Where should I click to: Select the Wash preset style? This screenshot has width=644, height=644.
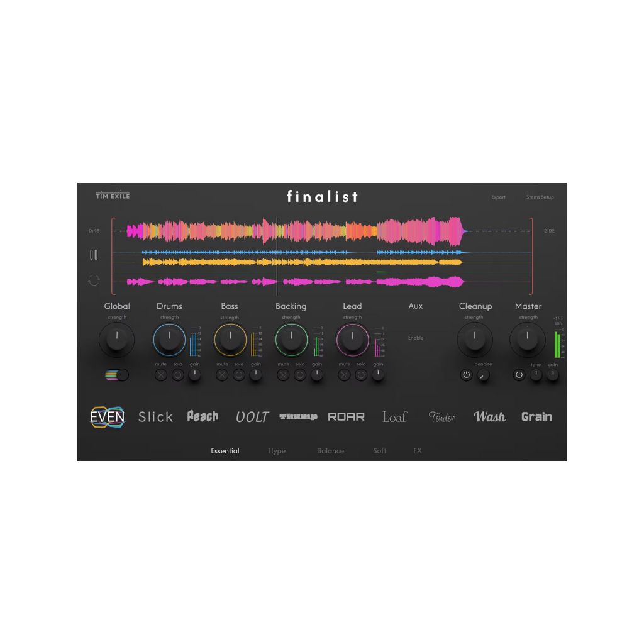pos(489,417)
